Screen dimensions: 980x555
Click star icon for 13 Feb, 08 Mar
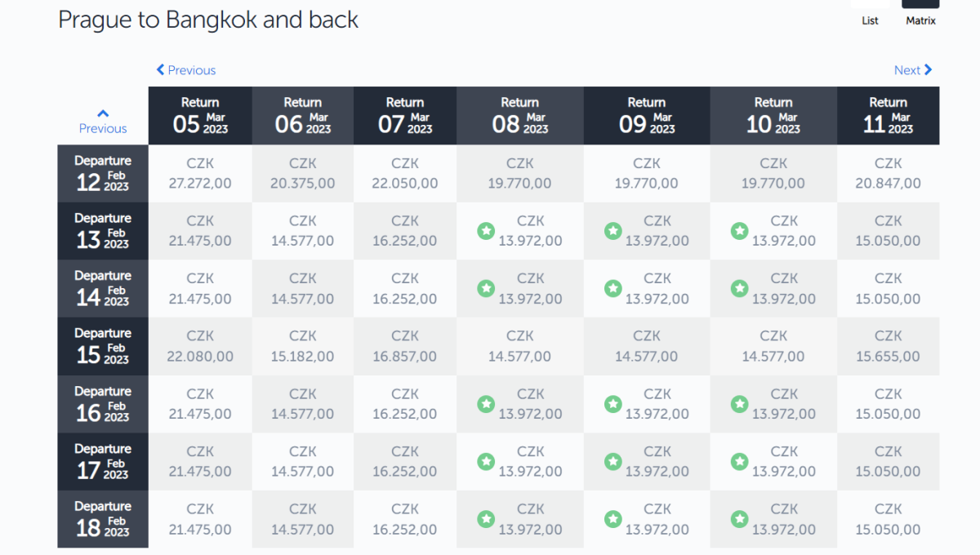coord(486,231)
